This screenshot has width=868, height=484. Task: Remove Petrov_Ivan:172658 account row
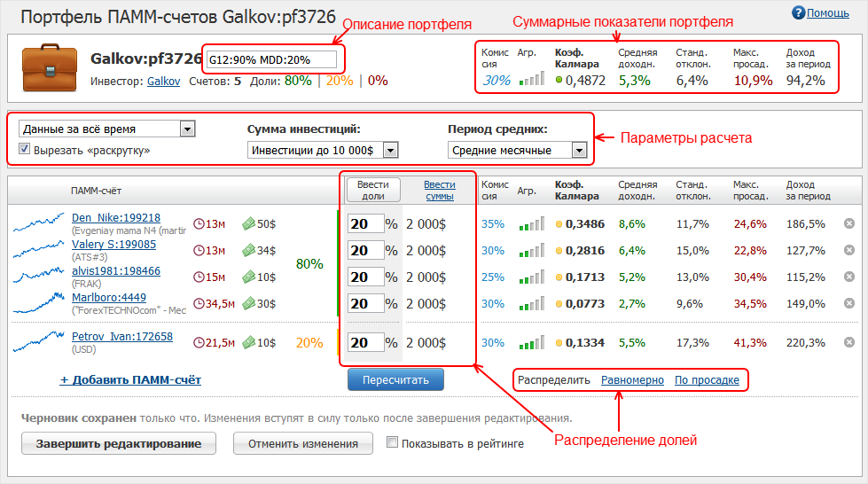(x=849, y=343)
